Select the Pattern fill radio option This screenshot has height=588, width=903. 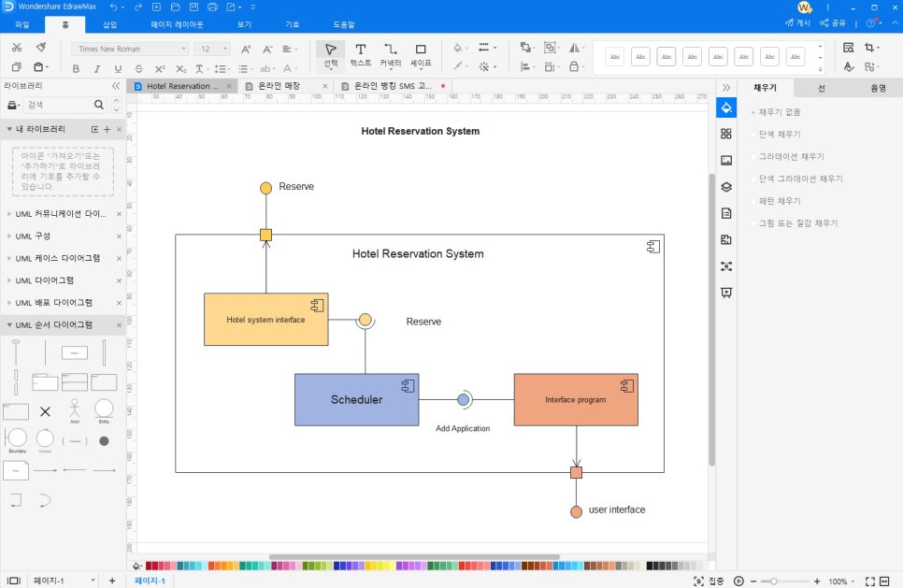pyautogui.click(x=753, y=201)
